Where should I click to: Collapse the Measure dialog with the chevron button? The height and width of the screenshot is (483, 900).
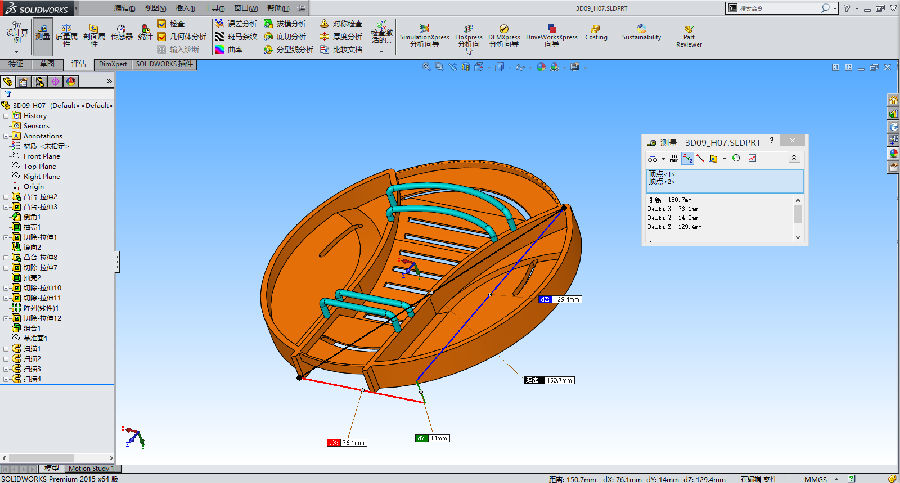click(x=794, y=158)
